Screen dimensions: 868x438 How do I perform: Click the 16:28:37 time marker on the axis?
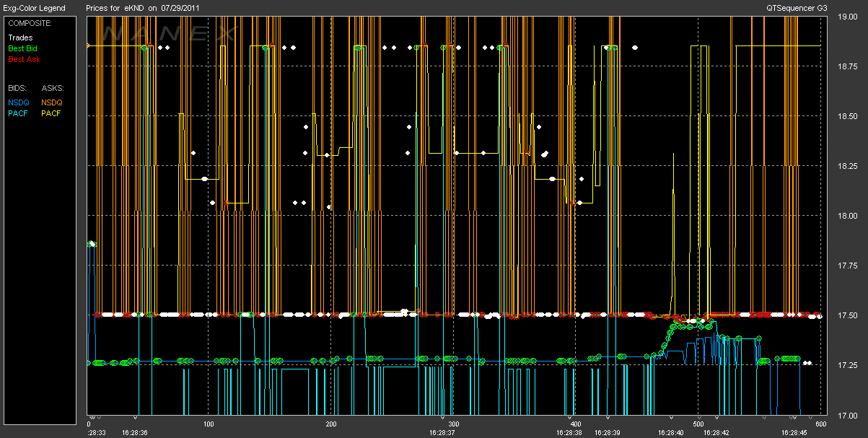tap(442, 433)
